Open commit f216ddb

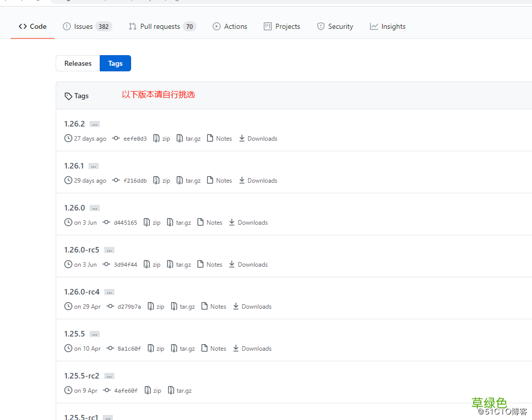(135, 181)
